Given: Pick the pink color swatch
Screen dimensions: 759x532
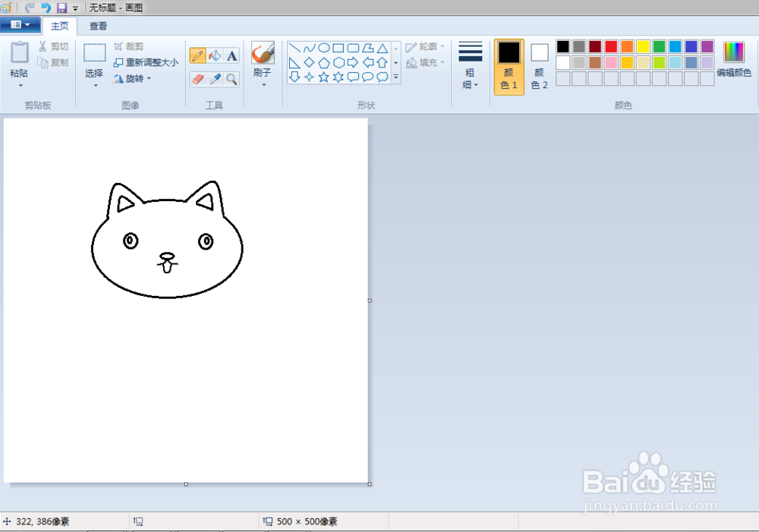Looking at the screenshot, I should point(611,62).
